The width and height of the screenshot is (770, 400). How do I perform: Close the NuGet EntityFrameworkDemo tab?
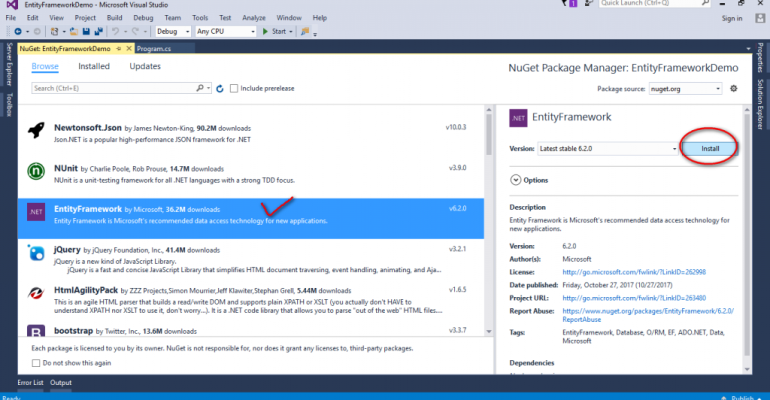(129, 49)
